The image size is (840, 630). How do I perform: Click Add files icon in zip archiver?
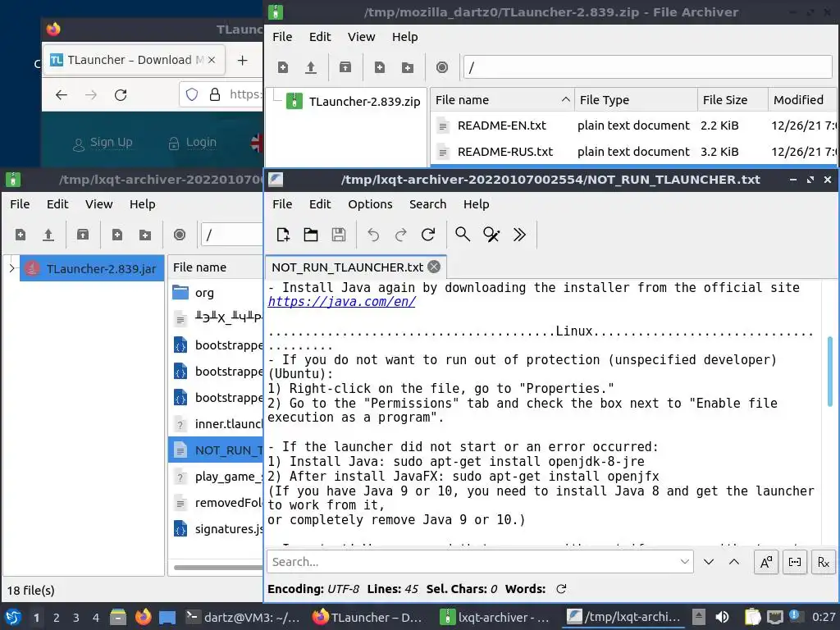pyautogui.click(x=380, y=67)
